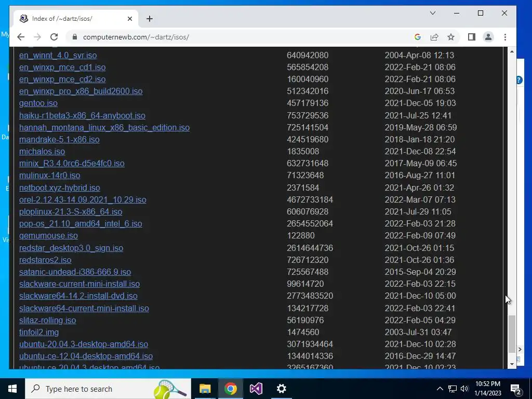Open the en_winxp_mce_cd1.iso link

(x=62, y=67)
